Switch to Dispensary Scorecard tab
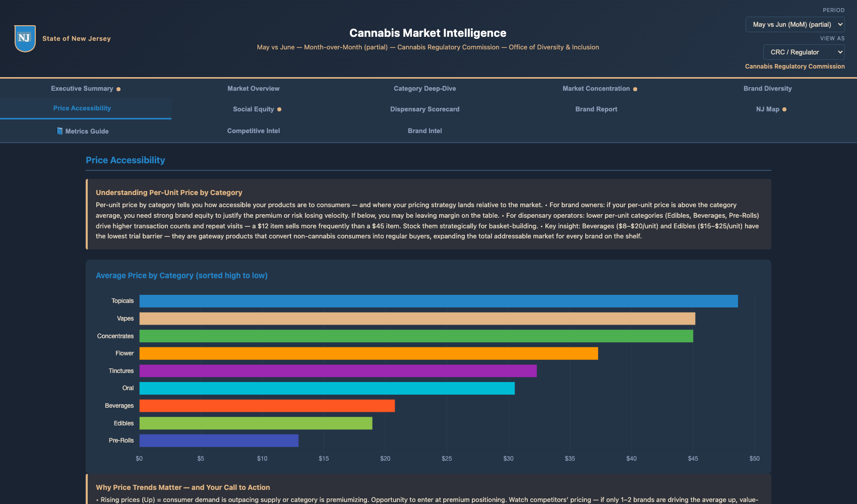Screen dimensions: 857x504 (425, 109)
